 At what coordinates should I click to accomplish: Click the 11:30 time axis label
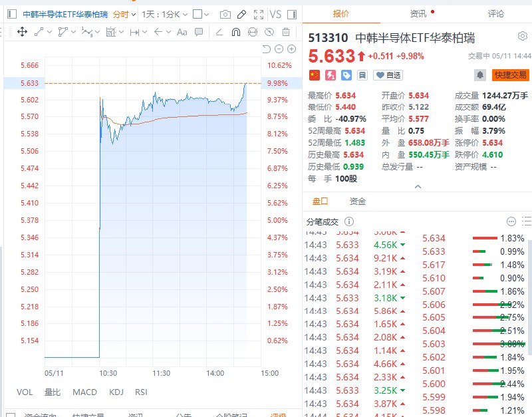click(x=162, y=373)
